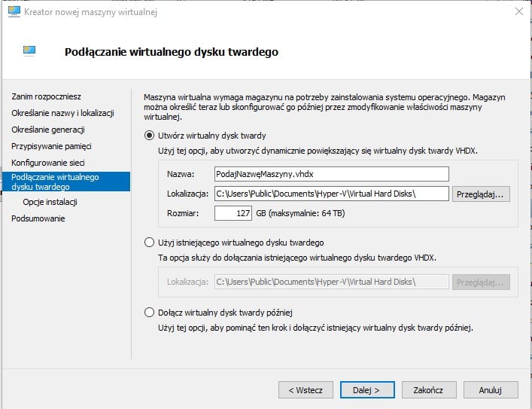Viewport: 532px width, 409px height.
Task: Jump to 'Podsumowanie' step
Action: click(38, 218)
